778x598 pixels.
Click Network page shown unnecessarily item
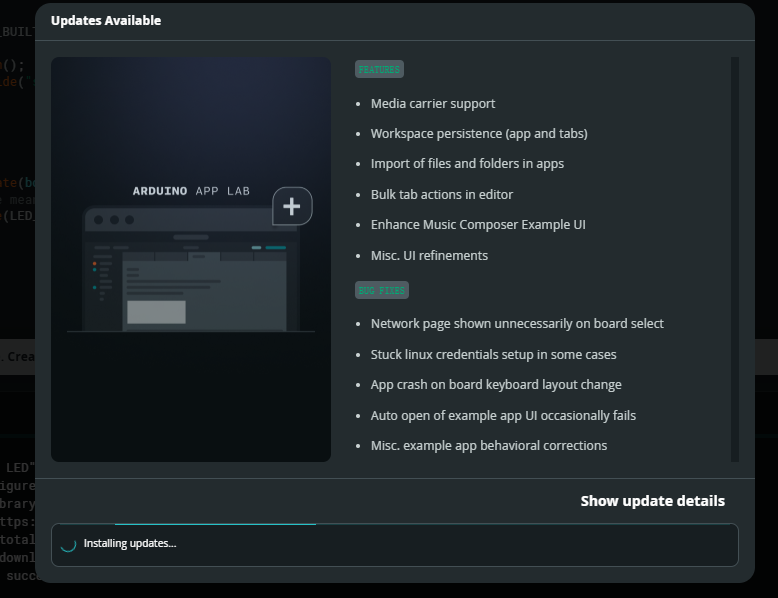(517, 324)
